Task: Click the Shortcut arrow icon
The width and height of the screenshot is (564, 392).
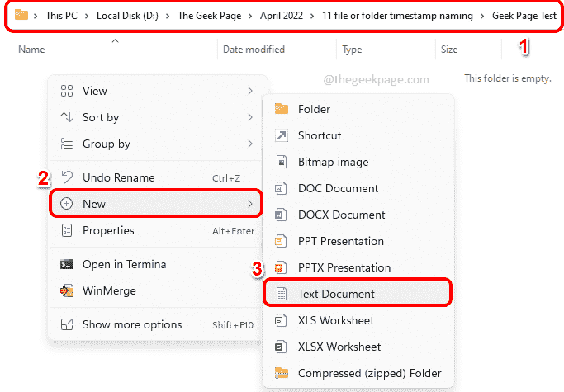Action: [282, 135]
